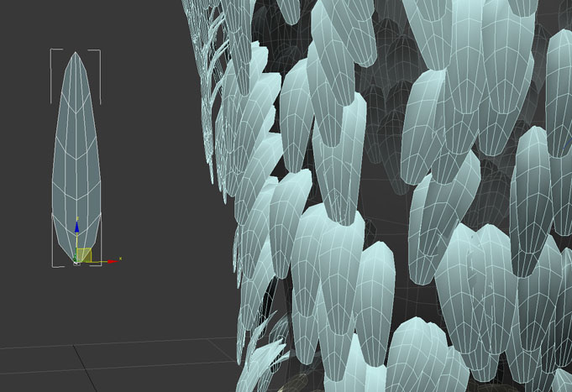Viewport: 572px width, 392px height.
Task: Select the pointed tip of the isolated feather
Action: [76, 56]
